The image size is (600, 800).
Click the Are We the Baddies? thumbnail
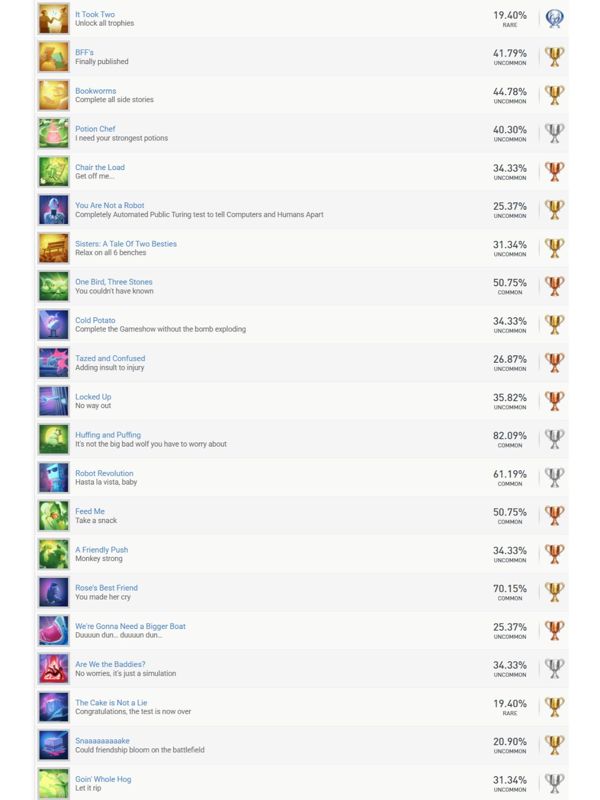pyautogui.click(x=53, y=668)
